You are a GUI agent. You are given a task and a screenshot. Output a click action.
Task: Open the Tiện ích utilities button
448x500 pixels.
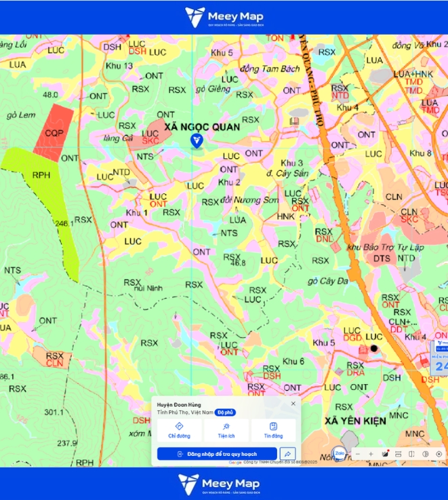pos(226,431)
